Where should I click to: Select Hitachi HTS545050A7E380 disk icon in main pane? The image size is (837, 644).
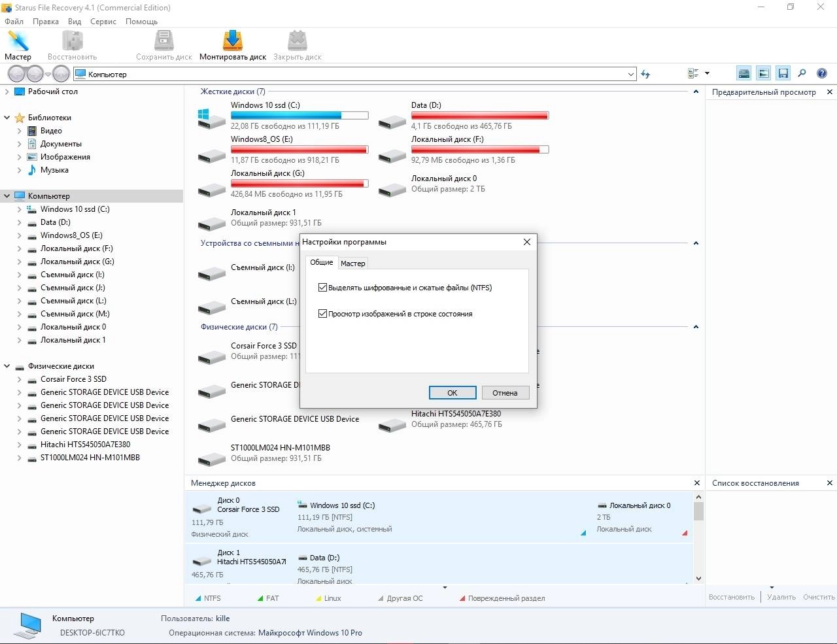[x=392, y=425]
